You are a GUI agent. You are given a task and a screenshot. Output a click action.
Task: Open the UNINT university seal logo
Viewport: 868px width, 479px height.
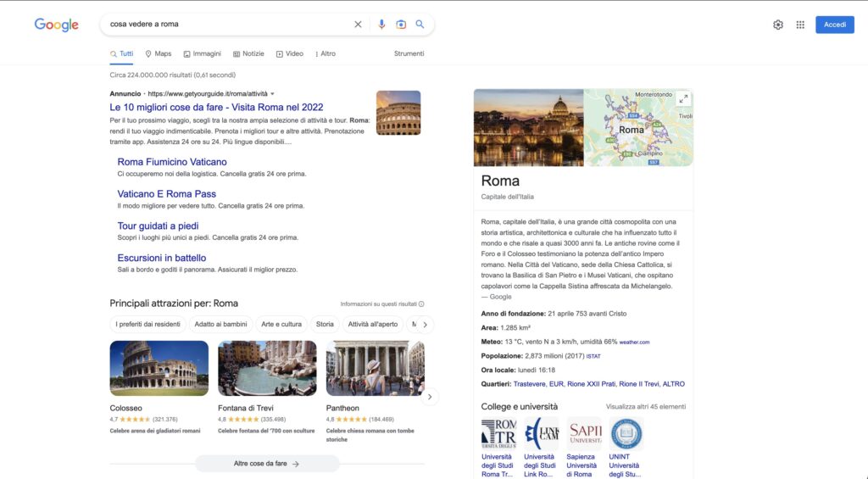click(626, 433)
